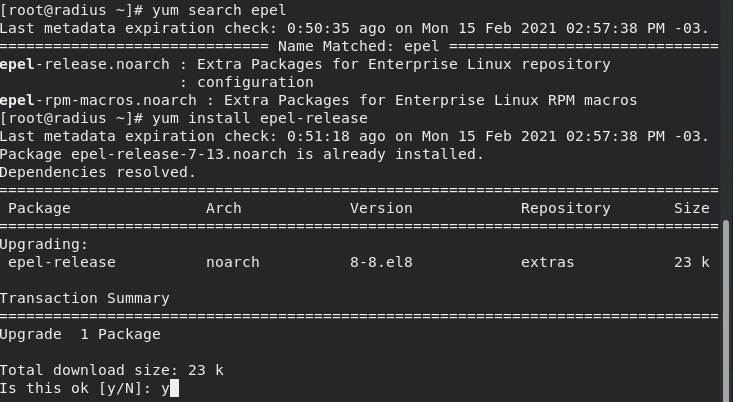Click the Size column header

(691, 208)
